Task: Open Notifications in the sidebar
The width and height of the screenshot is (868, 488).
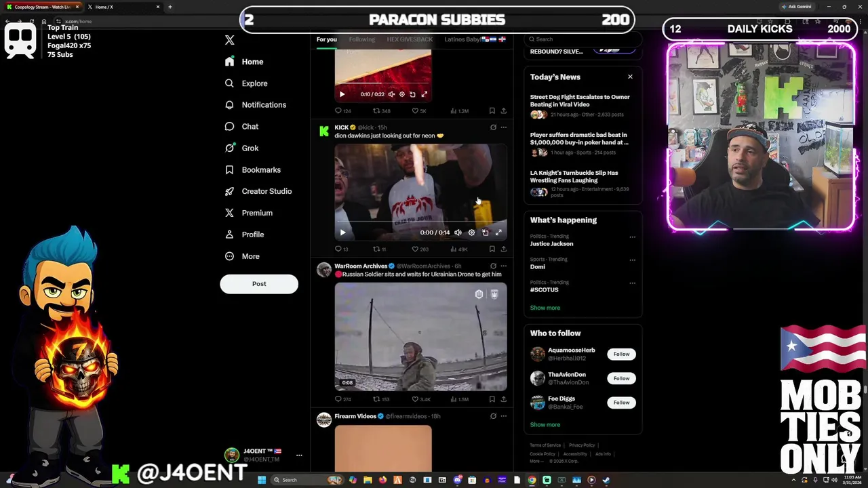Action: (x=255, y=105)
